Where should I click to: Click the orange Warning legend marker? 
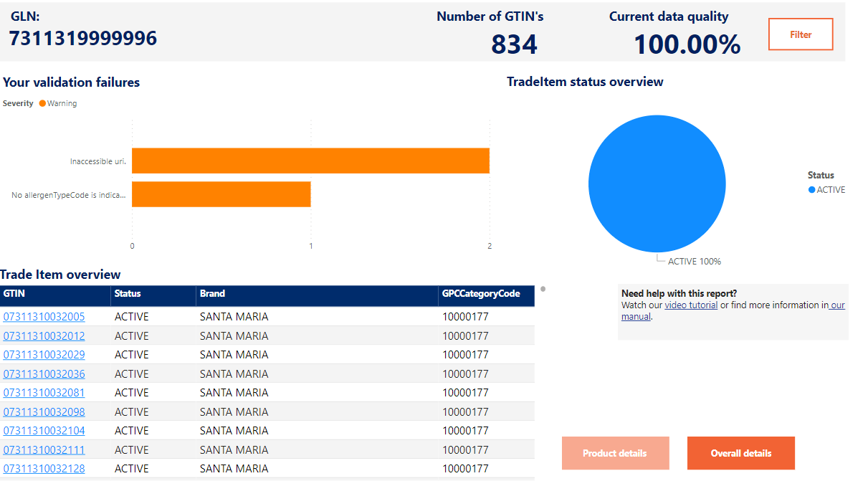point(42,103)
